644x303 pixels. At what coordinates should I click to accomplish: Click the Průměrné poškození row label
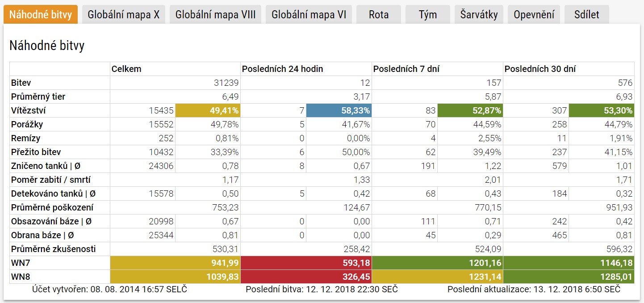tap(52, 207)
